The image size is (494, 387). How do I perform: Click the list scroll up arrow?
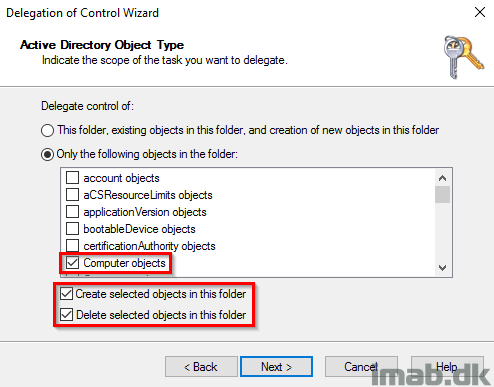click(x=442, y=178)
